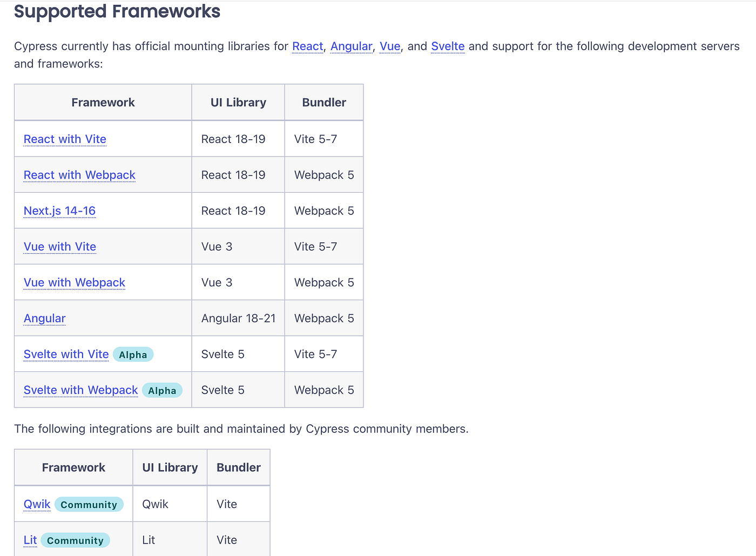The image size is (756, 556).
Task: Click the Community badge next to Lit
Action: click(x=75, y=540)
